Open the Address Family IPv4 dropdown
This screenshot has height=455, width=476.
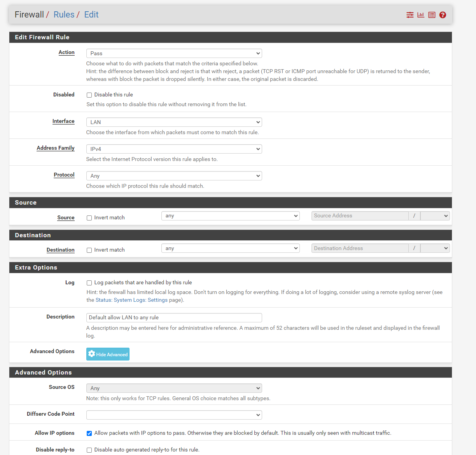click(174, 149)
